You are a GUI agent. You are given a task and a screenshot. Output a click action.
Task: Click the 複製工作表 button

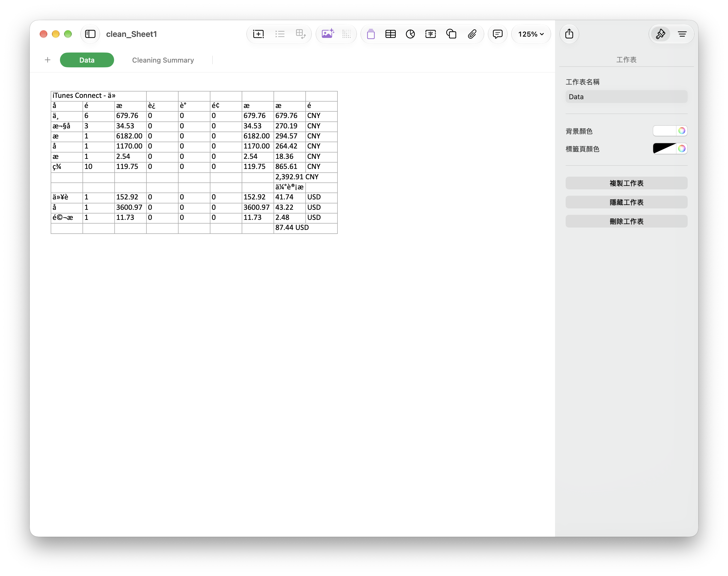626,183
